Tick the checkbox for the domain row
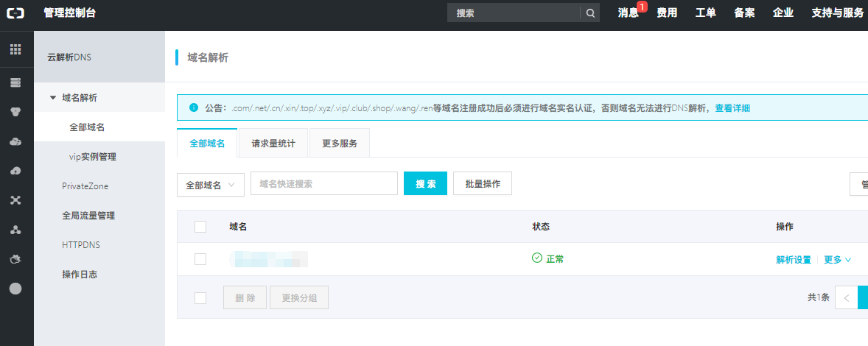This screenshot has height=346, width=868. 200,259
